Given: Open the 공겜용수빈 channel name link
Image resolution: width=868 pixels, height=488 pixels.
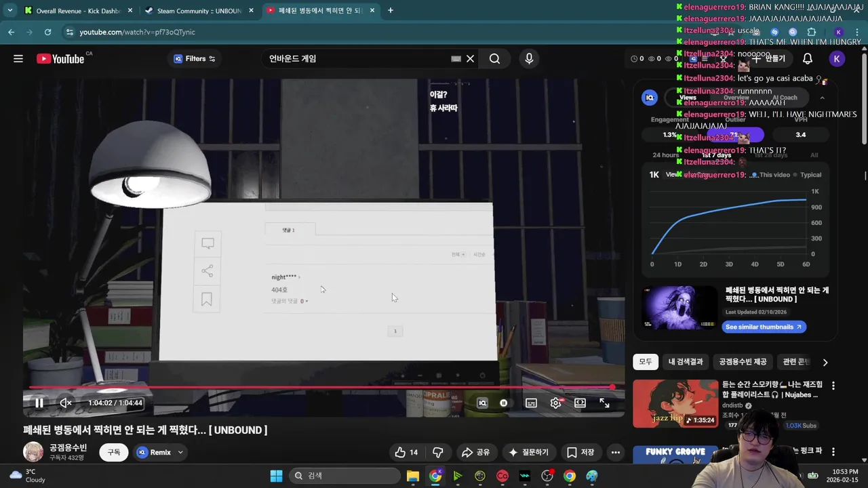Looking at the screenshot, I should coord(68,448).
